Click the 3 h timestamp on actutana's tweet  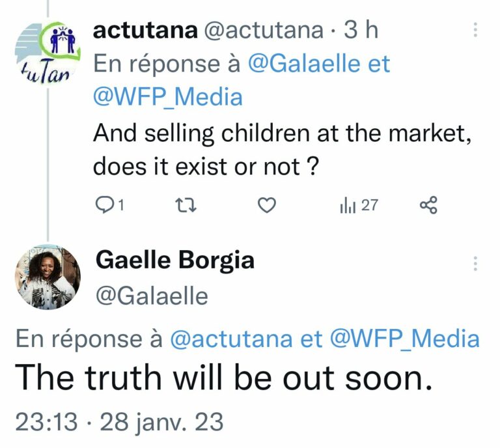(x=361, y=31)
